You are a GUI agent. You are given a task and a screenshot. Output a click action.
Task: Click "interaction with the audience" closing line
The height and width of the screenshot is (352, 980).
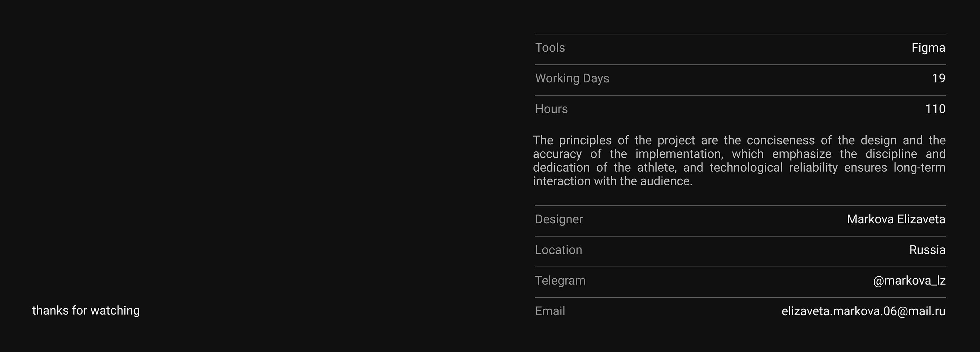pyautogui.click(x=612, y=182)
